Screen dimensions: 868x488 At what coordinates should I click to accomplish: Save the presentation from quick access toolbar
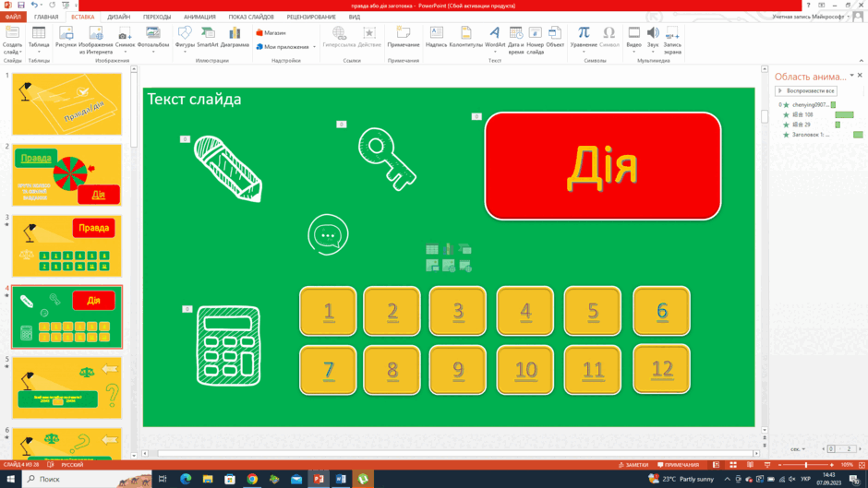(21, 5)
